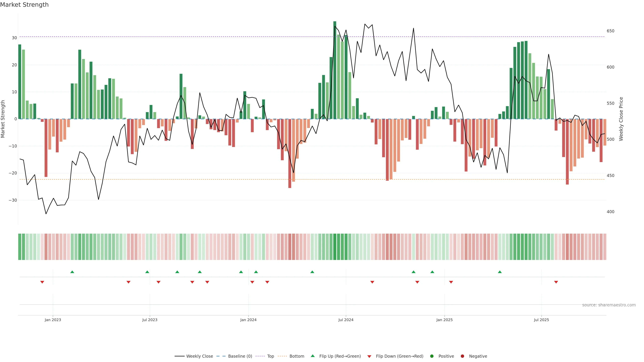Viewport: 644px width, 362px height.
Task: Click the Positive green circle legend icon
Action: click(432, 356)
